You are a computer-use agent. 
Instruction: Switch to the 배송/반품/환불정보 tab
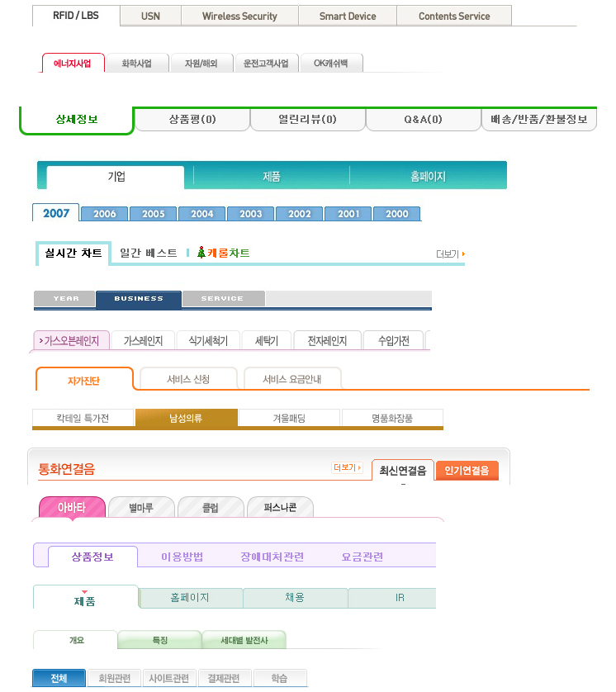click(538, 120)
